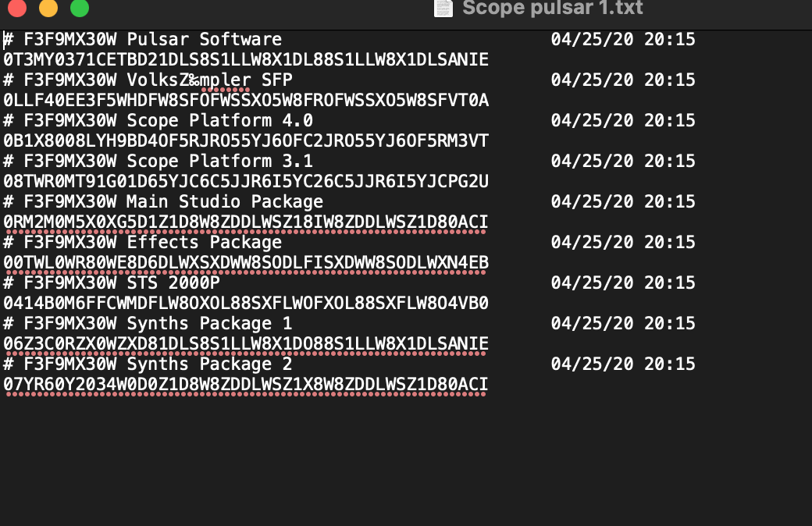Click the timestamp on the Pulsar Software line
Screen dimensions: 812x526
[623, 39]
